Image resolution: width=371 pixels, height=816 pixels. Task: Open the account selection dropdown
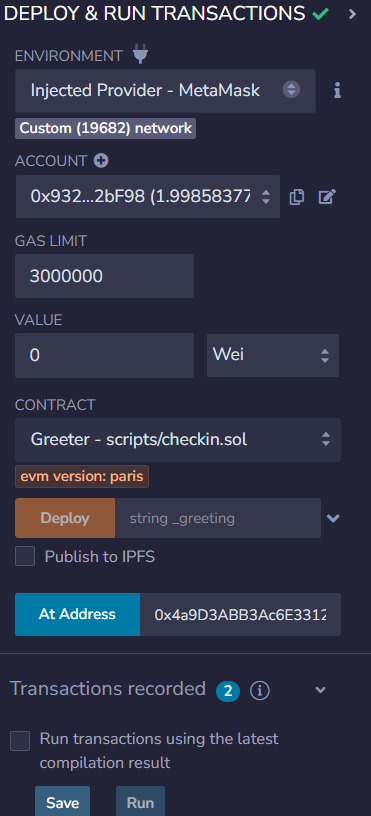(x=148, y=197)
